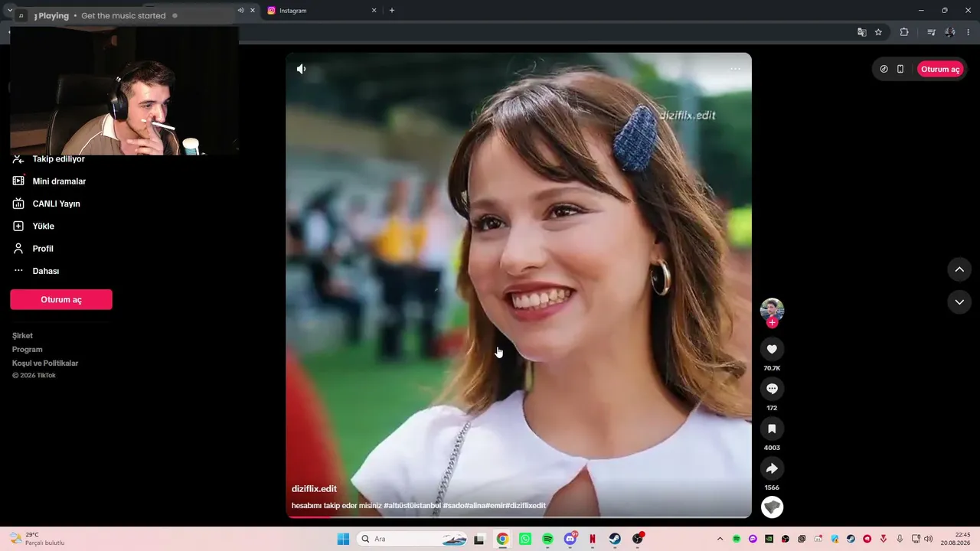The image size is (980, 551).
Task: Open Steam on the taskbar
Action: (x=615, y=539)
